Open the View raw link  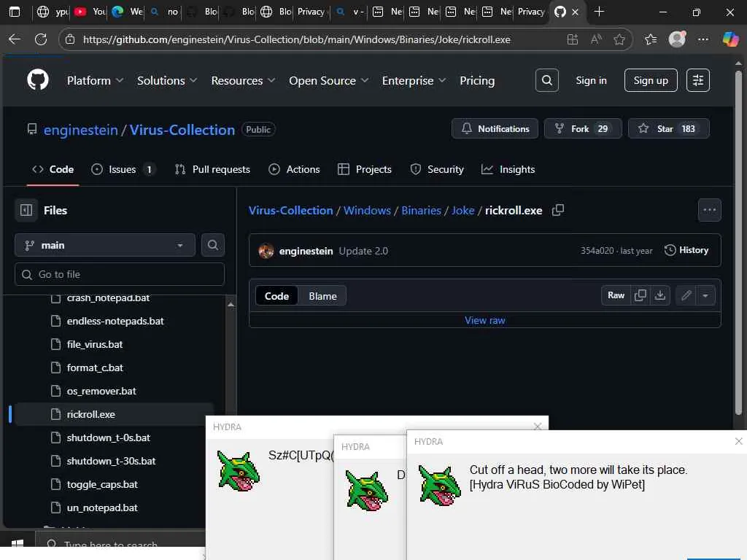(485, 321)
